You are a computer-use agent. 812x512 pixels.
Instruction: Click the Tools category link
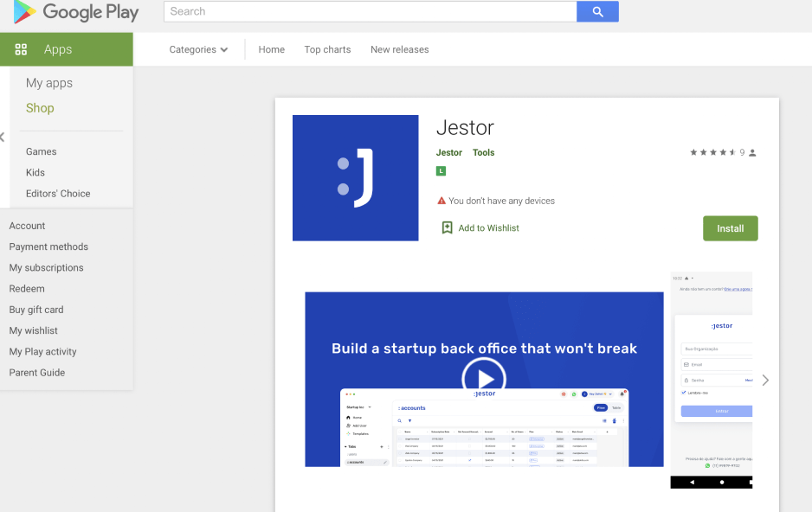(x=483, y=152)
